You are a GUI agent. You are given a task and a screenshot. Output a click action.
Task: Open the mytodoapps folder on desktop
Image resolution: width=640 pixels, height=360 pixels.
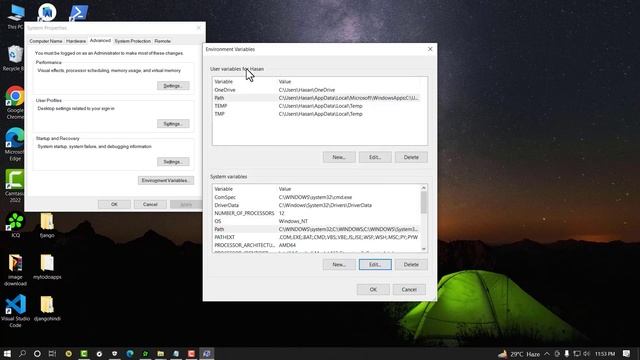point(47,267)
